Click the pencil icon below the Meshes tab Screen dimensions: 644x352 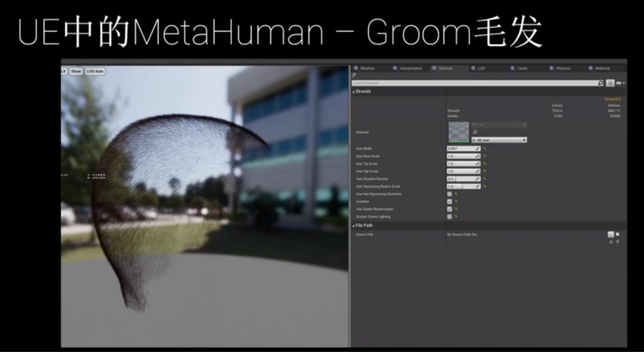pyautogui.click(x=354, y=75)
